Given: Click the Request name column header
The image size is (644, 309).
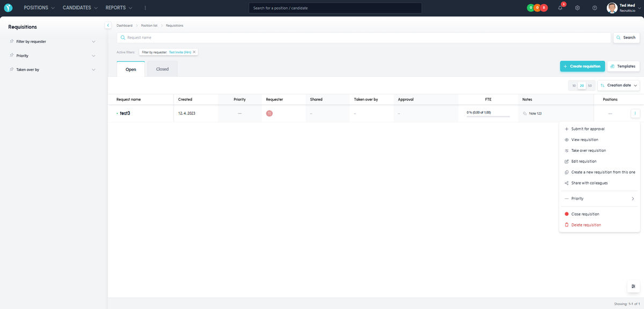Looking at the screenshot, I should coord(129,99).
